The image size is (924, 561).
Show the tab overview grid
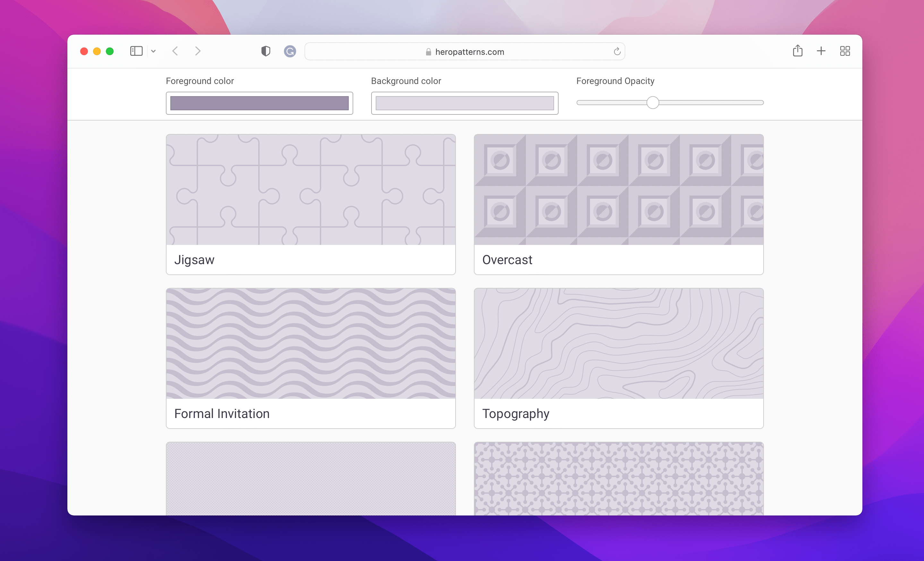coord(845,51)
